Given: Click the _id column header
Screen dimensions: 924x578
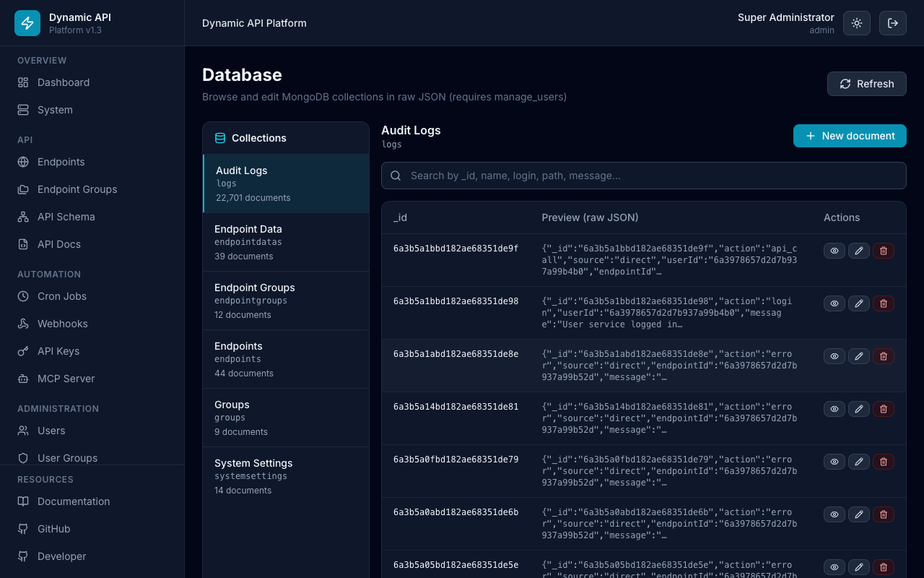Looking at the screenshot, I should [x=400, y=217].
